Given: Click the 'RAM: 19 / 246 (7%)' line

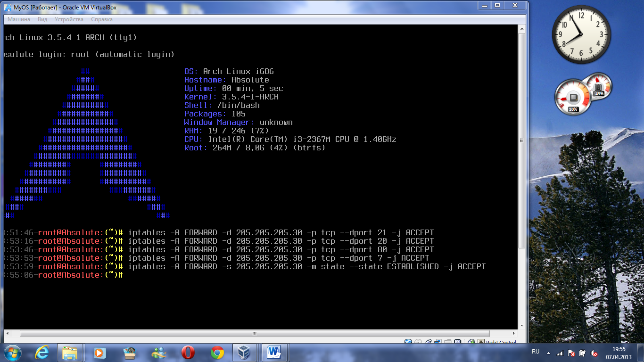Looking at the screenshot, I should [227, 131].
